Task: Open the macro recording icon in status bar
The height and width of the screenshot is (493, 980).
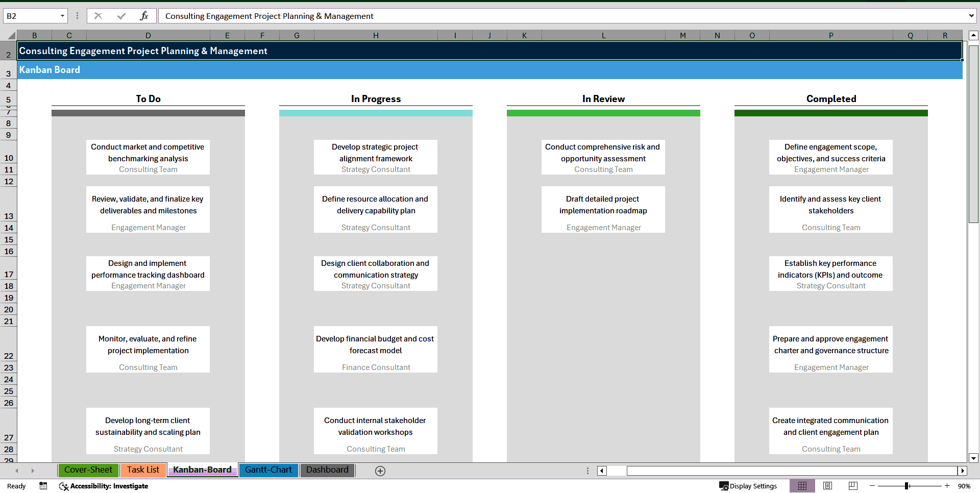Action: click(x=43, y=486)
